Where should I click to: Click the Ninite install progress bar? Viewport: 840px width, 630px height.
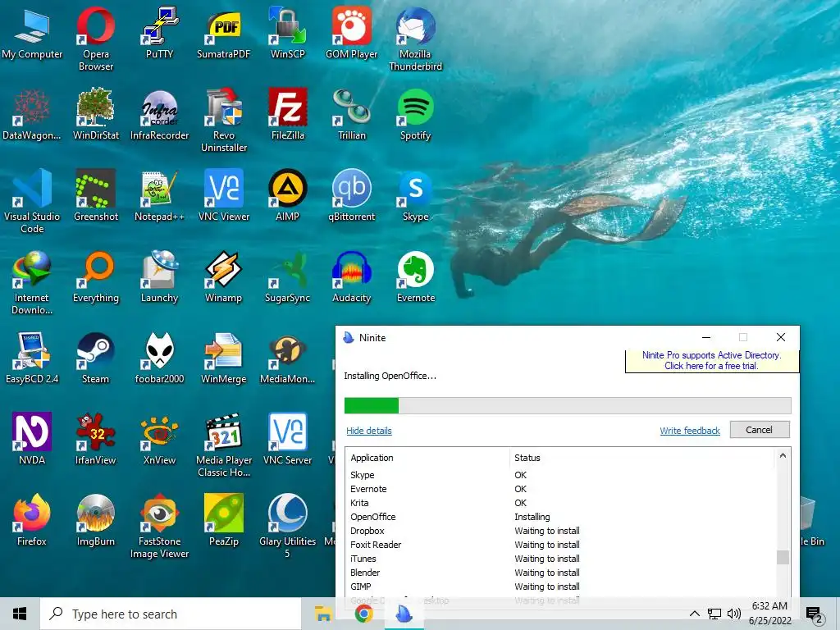(568, 405)
